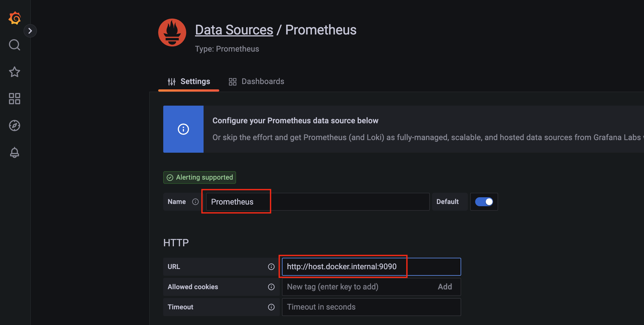Switch to the Dashboards tab

pos(256,82)
